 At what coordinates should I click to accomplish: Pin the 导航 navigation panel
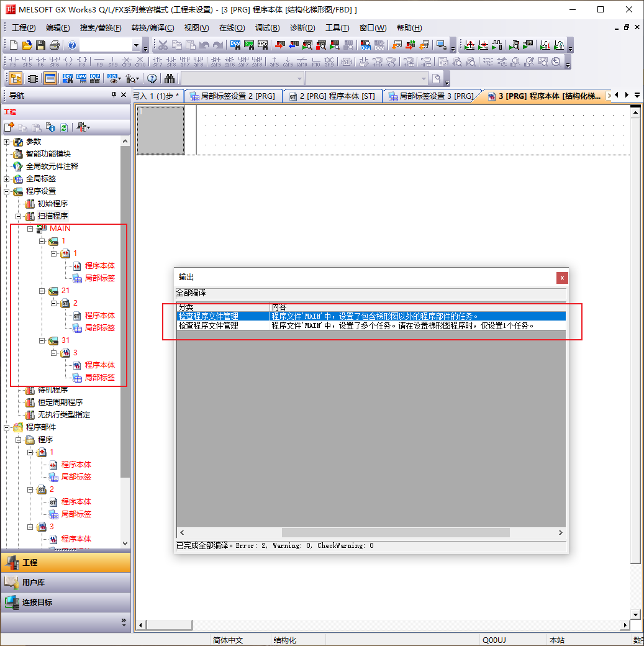(x=114, y=95)
